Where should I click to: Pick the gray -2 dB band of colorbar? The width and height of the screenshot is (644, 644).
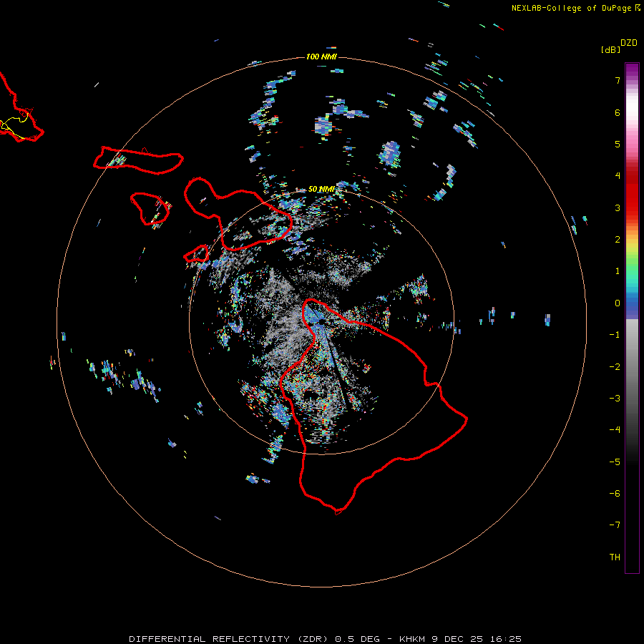click(632, 367)
